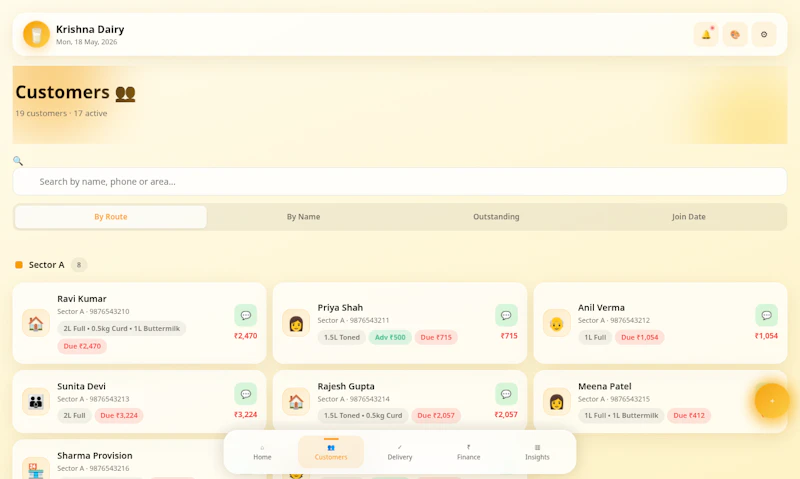Open the notifications bell

[706, 35]
